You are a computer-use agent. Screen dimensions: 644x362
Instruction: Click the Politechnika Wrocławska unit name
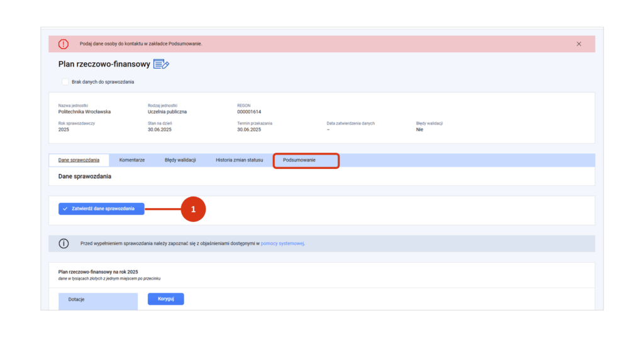(x=85, y=112)
